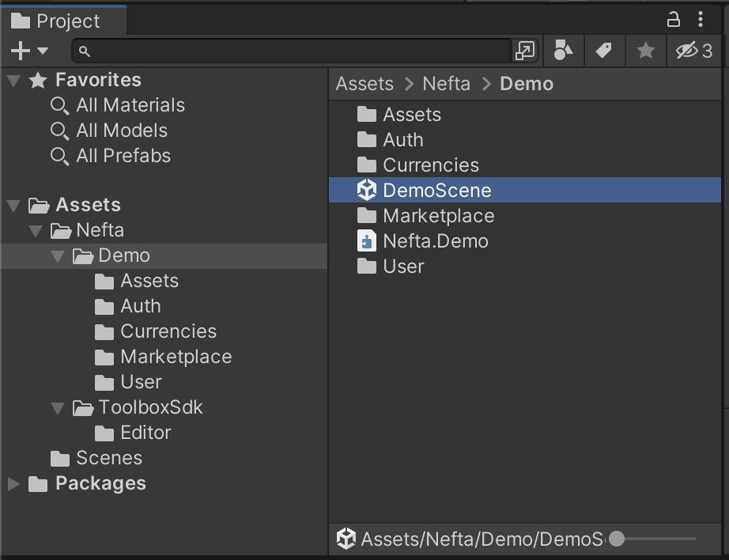The height and width of the screenshot is (560, 729).
Task: Select Auth subfolder in left tree
Action: tap(164, 307)
